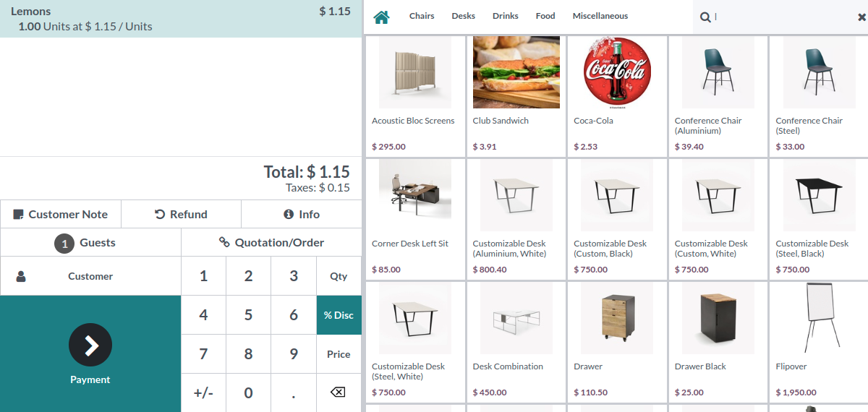
Task: Clear the product search with the X icon
Action: point(861,17)
